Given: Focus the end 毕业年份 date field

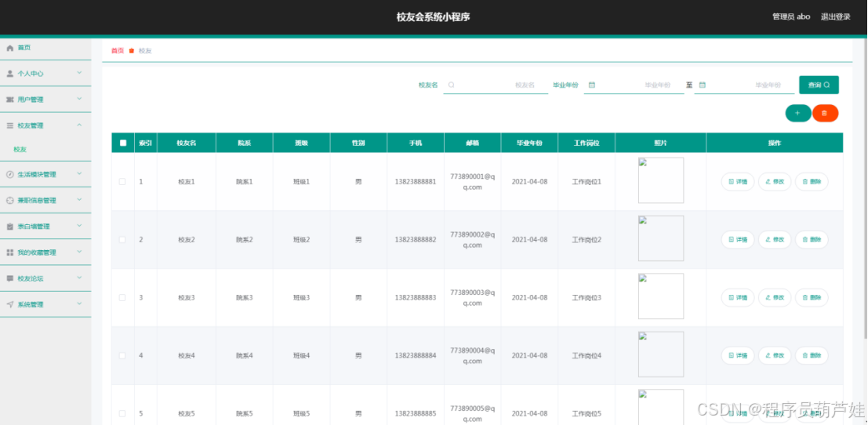Looking at the screenshot, I should click(x=744, y=85).
